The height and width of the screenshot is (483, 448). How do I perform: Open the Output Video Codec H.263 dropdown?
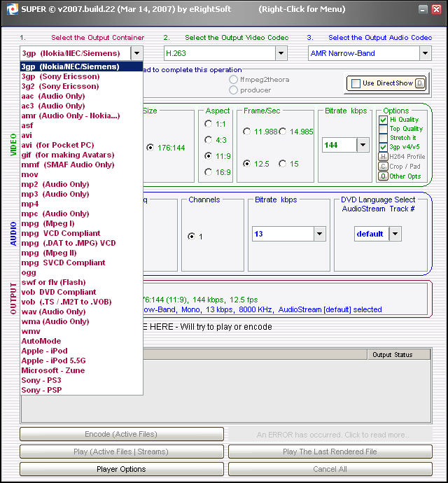click(x=281, y=53)
